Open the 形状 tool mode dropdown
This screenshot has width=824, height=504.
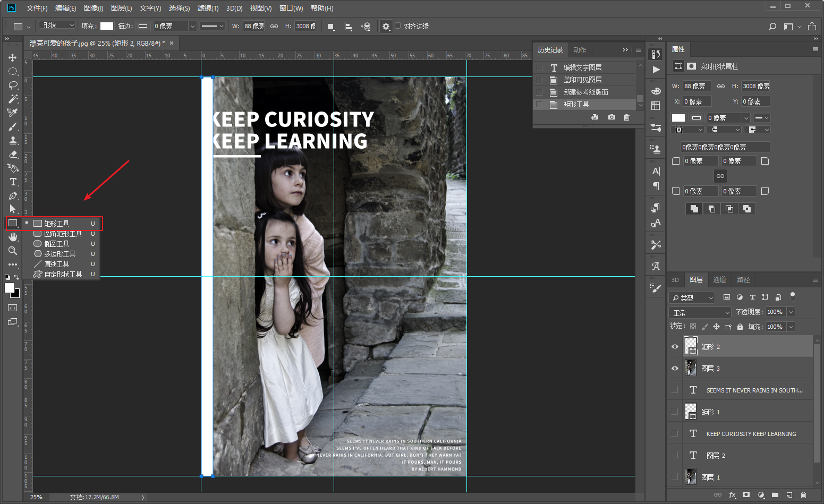tap(58, 25)
